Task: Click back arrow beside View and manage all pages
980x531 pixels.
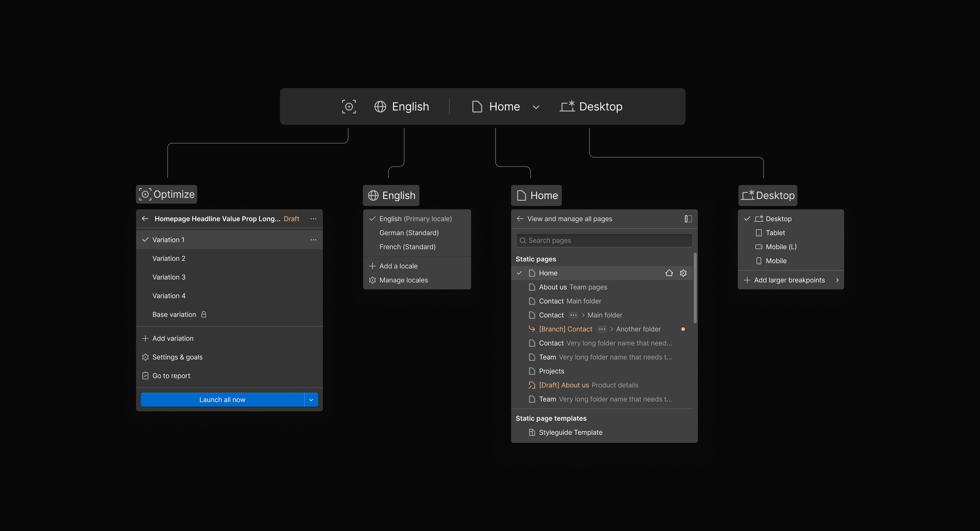Action: click(520, 219)
